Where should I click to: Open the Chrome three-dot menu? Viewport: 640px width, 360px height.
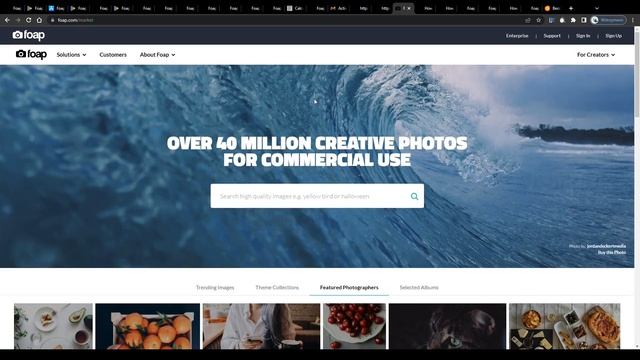click(x=633, y=20)
